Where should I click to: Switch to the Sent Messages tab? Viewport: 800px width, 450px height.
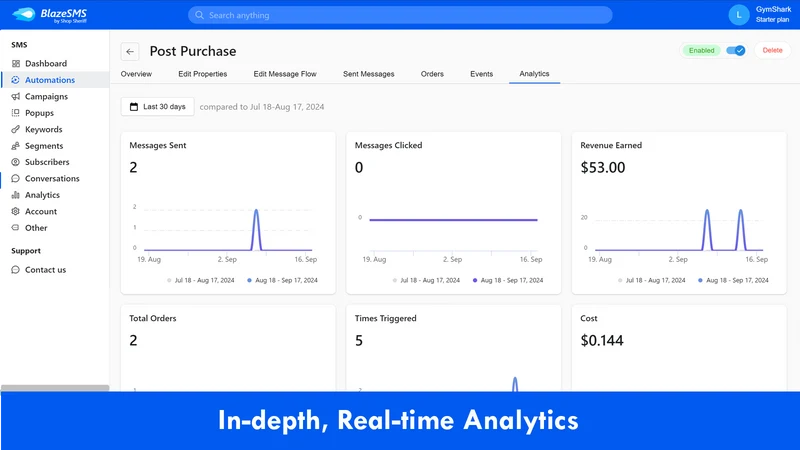tap(368, 74)
